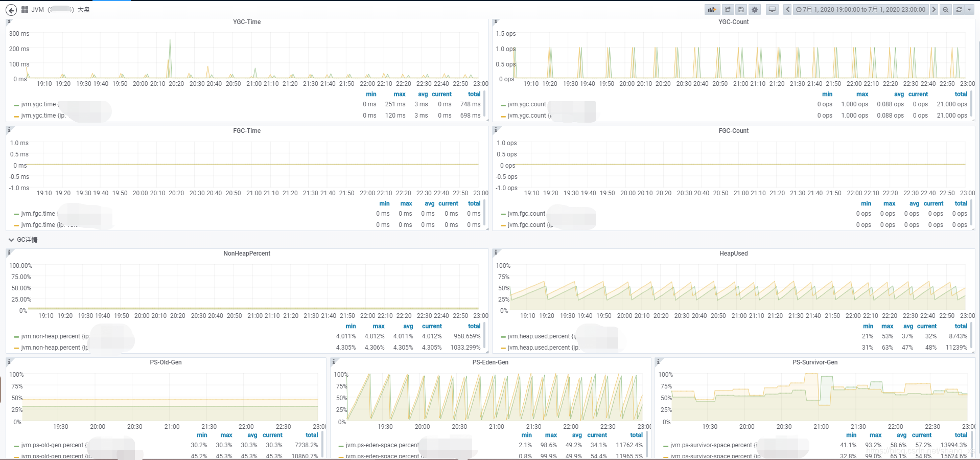This screenshot has width=980, height=460.
Task: Click green color line of jvm.ps-eden-space.percent
Action: [341, 446]
